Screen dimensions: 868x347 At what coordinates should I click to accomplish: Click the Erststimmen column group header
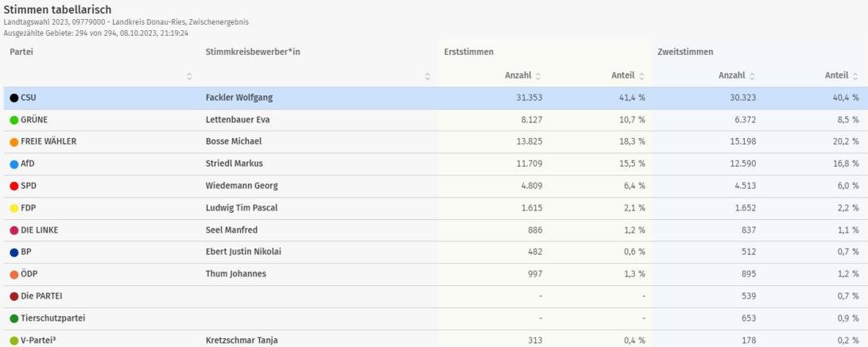coord(468,52)
